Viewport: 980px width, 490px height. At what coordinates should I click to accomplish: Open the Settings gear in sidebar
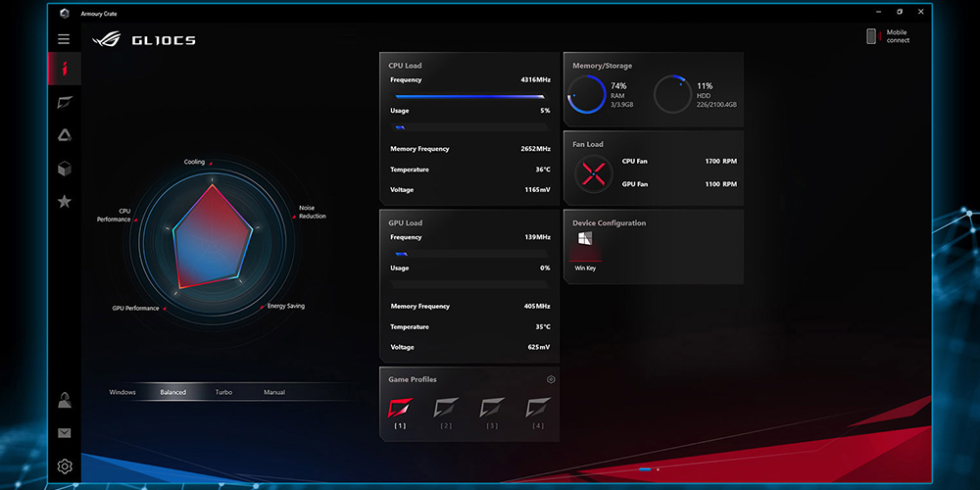pos(65,466)
